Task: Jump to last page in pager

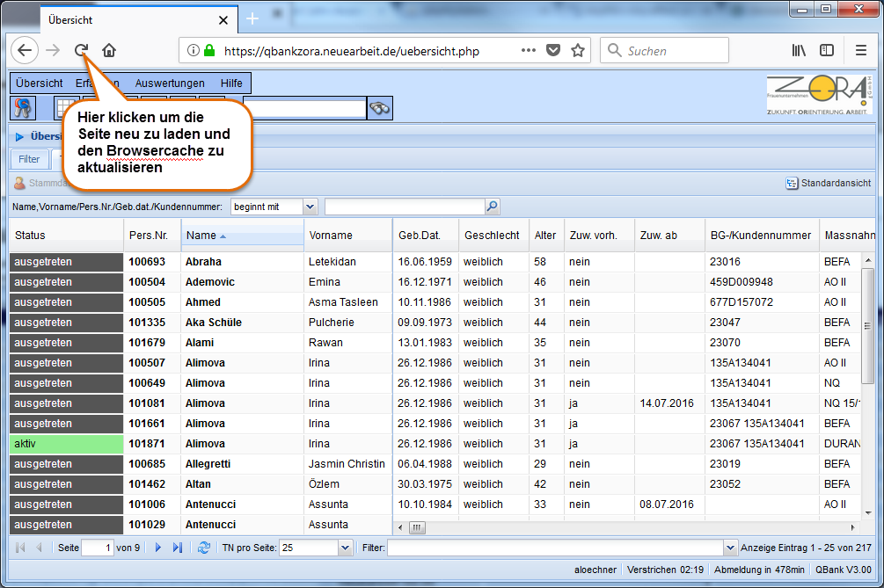Action: click(x=178, y=548)
